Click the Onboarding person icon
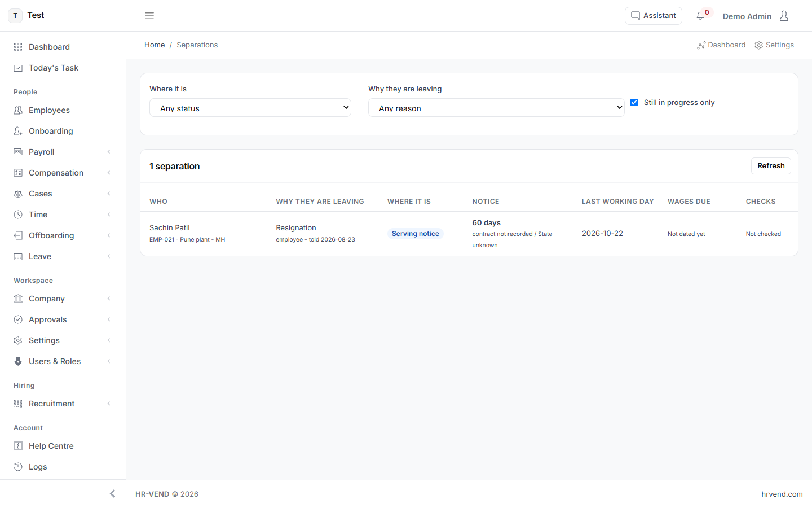 (18, 131)
